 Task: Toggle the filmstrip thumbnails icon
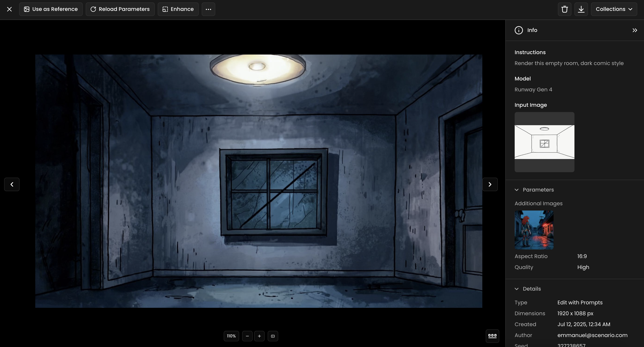tap(492, 336)
